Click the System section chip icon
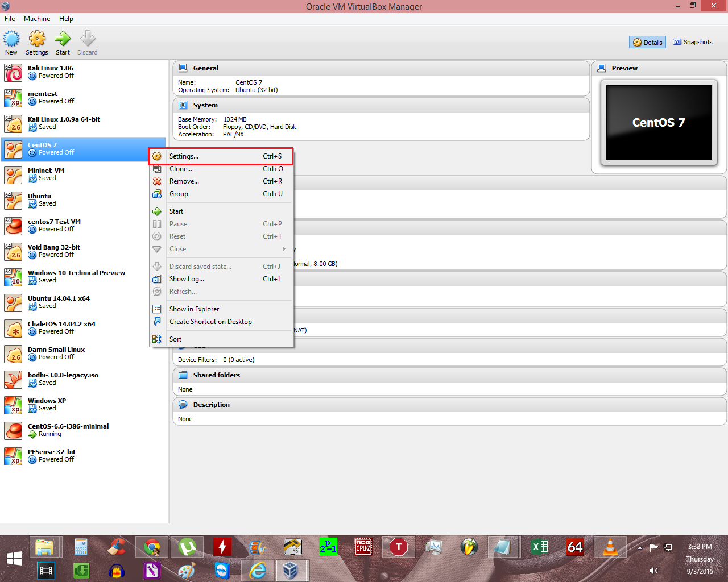This screenshot has width=728, height=582. pos(183,105)
